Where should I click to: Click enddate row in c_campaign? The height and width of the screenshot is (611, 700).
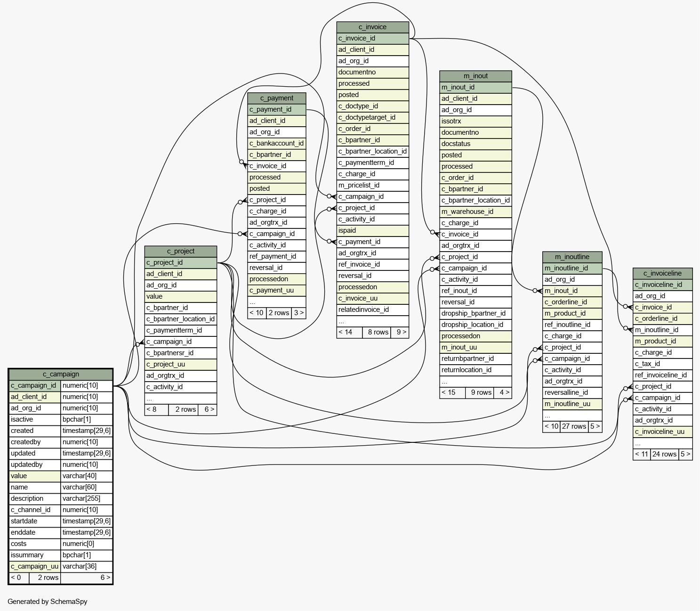(x=61, y=532)
